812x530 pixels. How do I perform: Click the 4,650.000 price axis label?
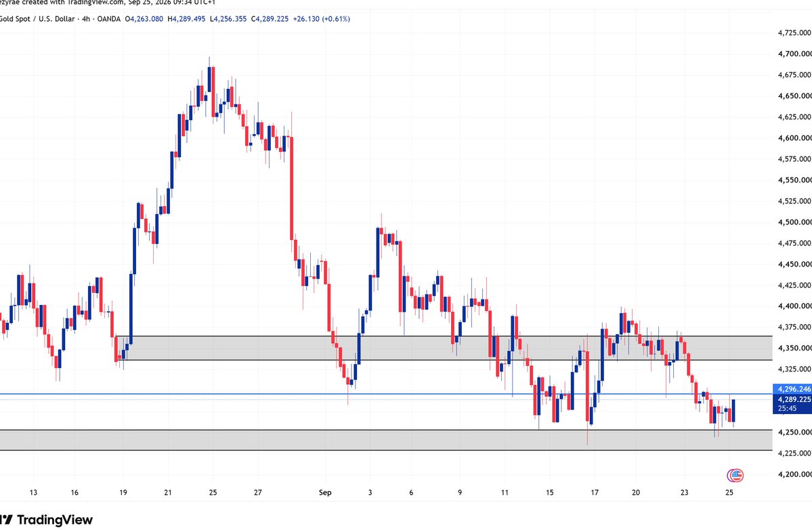point(794,96)
